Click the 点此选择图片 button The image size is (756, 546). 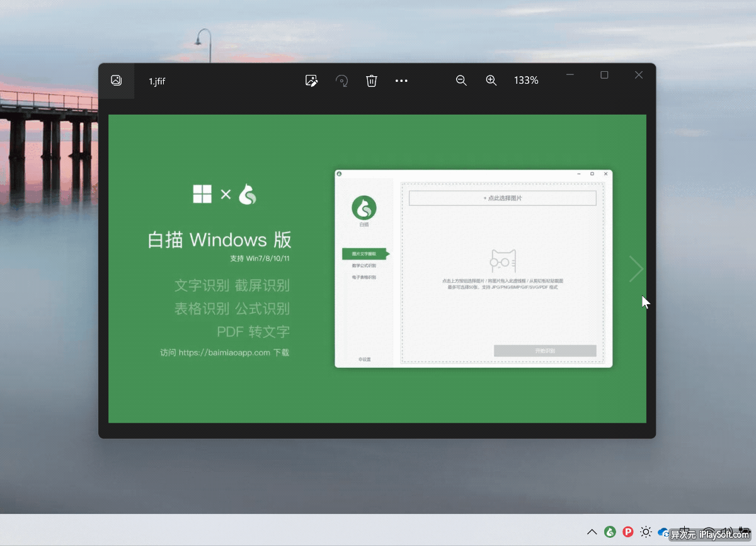[502, 198]
